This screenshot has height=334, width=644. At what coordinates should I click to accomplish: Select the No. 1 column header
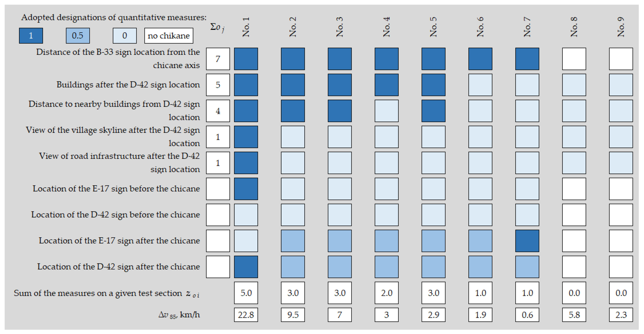[x=246, y=27]
